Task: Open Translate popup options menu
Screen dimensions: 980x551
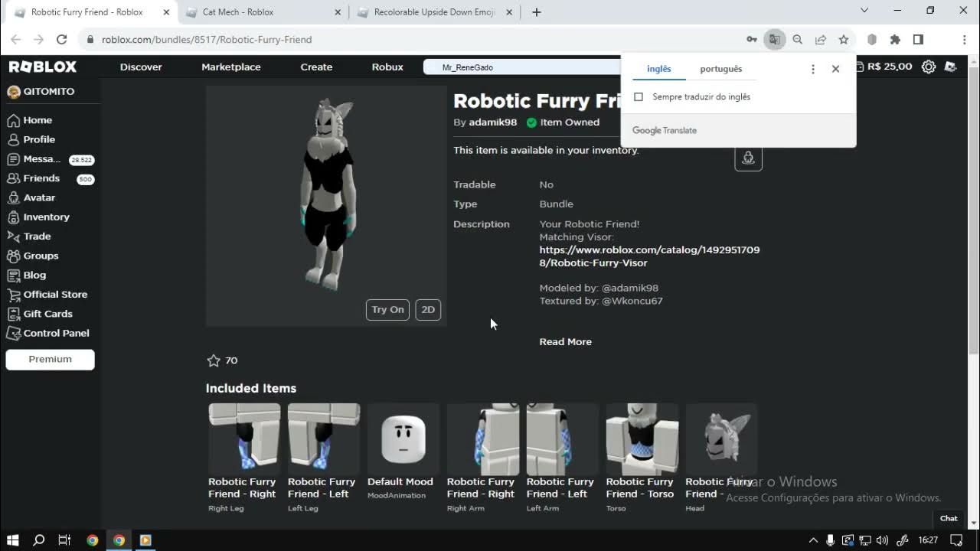Action: coord(813,69)
